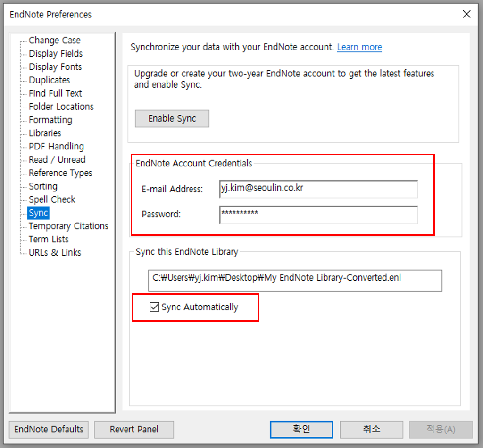Open the Duplicates preferences panel
The image size is (483, 448).
[x=50, y=80]
